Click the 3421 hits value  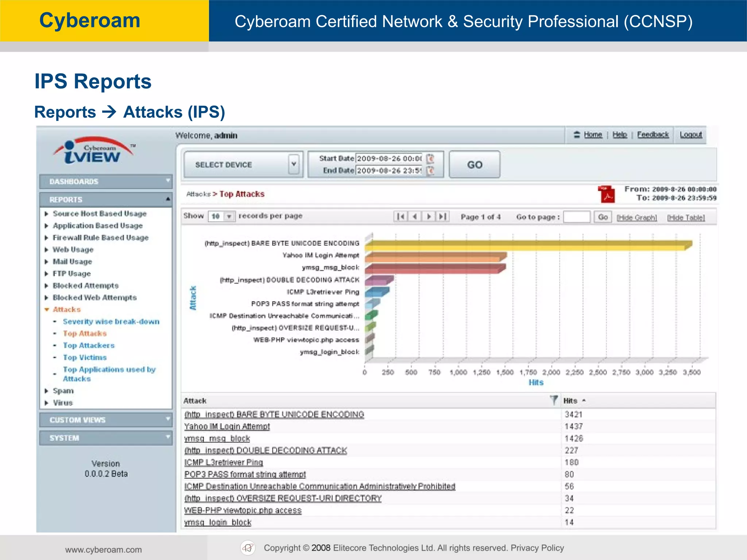click(x=573, y=415)
